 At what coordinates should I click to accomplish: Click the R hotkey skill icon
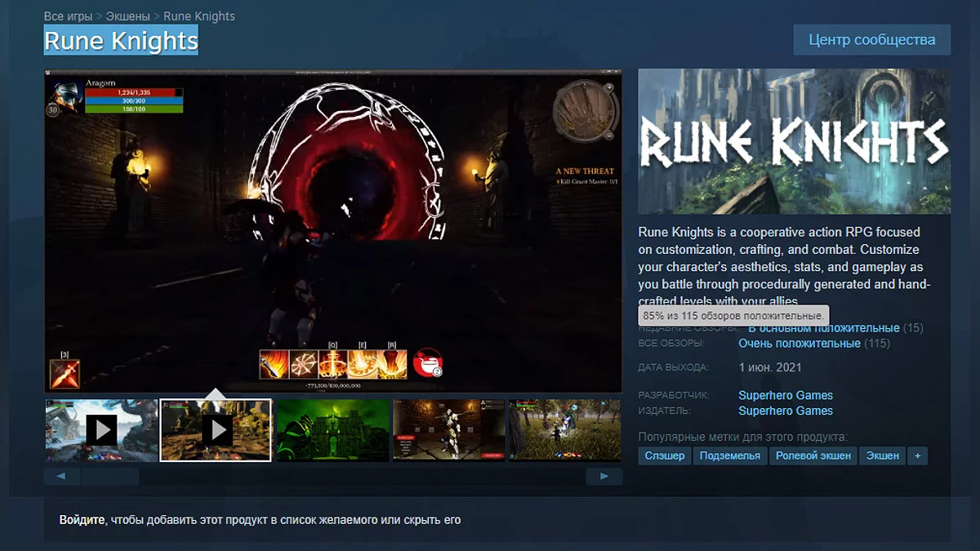point(392,364)
